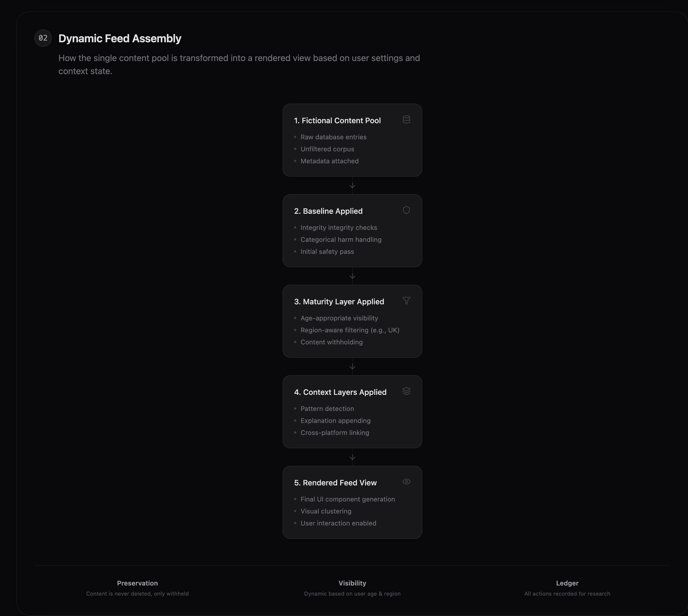The width and height of the screenshot is (688, 616).
Task: Click the Visibility footer label
Action: tap(352, 583)
